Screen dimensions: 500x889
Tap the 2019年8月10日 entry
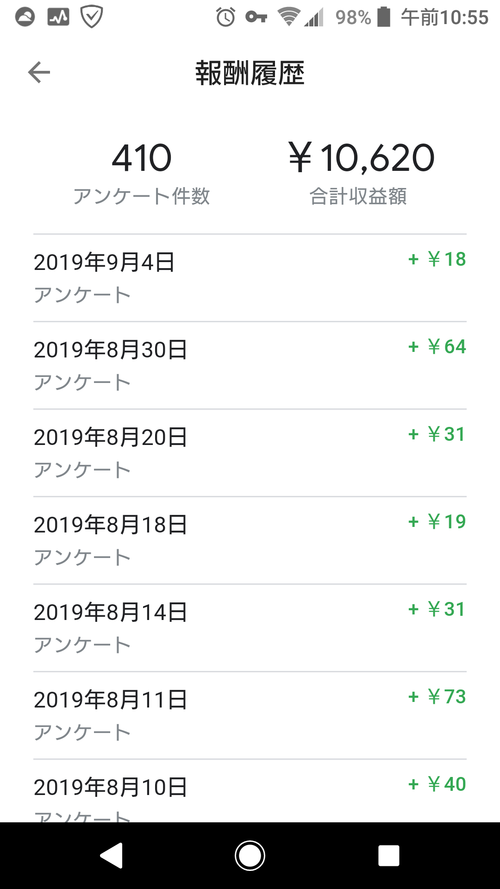(x=250, y=791)
